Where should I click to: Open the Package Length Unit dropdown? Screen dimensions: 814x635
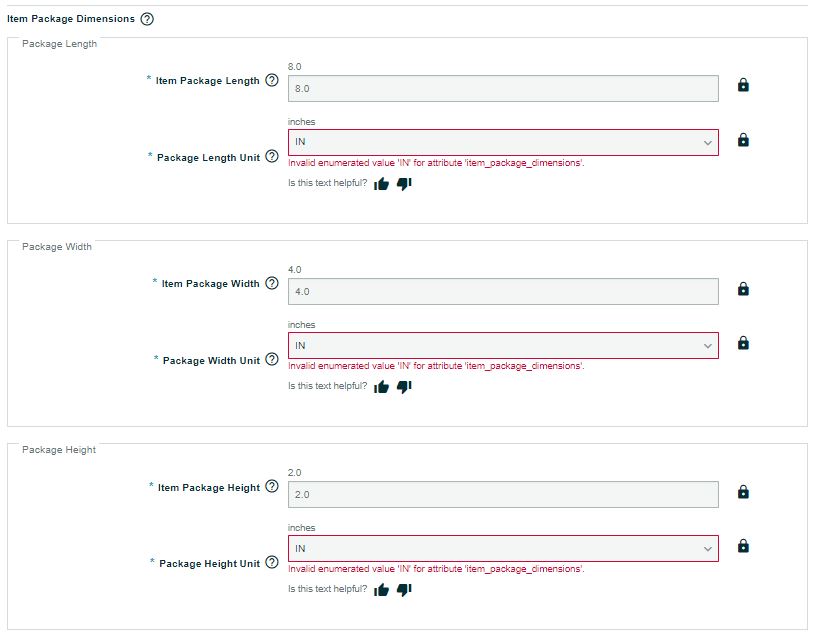click(706, 141)
